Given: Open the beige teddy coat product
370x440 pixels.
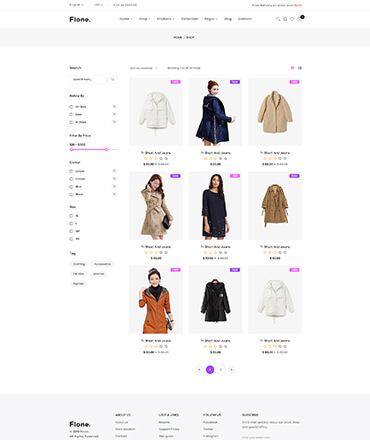Looking at the screenshot, I should (275, 112).
